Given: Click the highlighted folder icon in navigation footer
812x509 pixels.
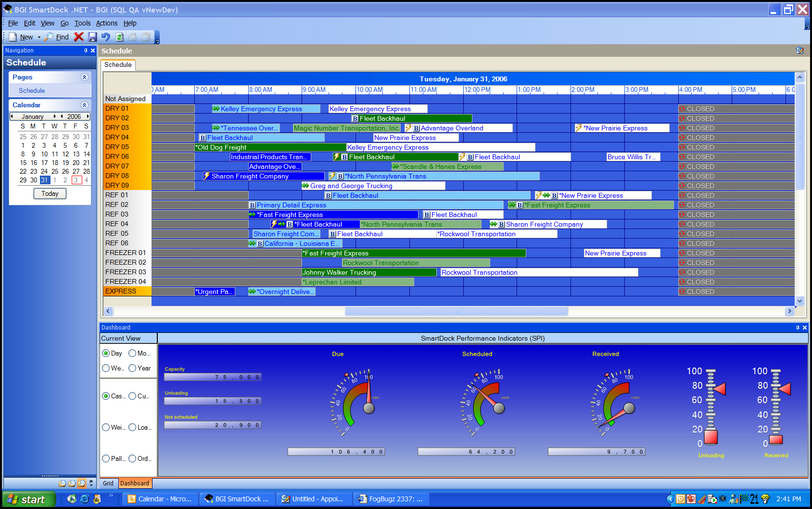Looking at the screenshot, I should (x=82, y=483).
